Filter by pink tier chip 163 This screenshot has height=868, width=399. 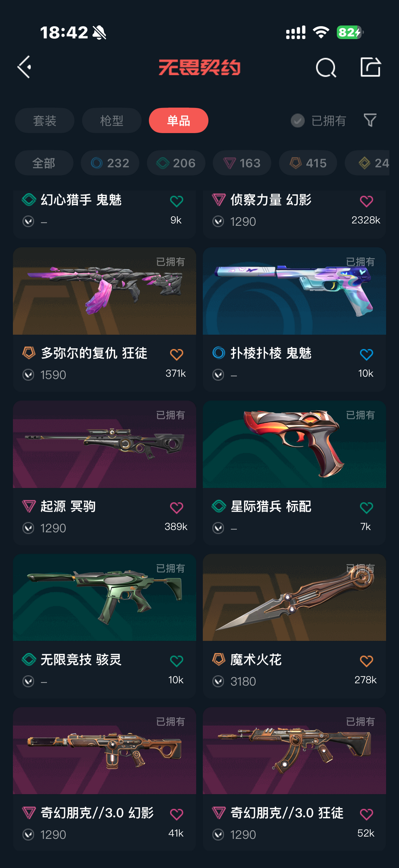(242, 163)
